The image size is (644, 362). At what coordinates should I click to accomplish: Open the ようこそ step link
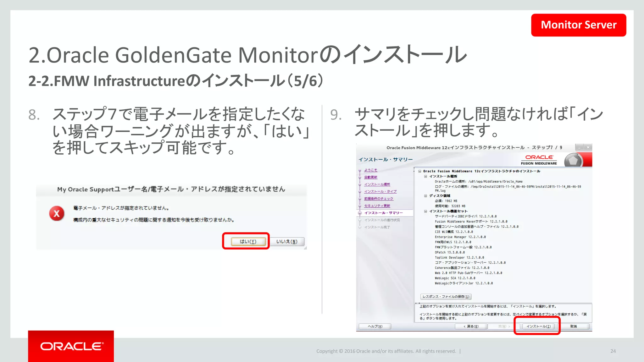coord(371,170)
